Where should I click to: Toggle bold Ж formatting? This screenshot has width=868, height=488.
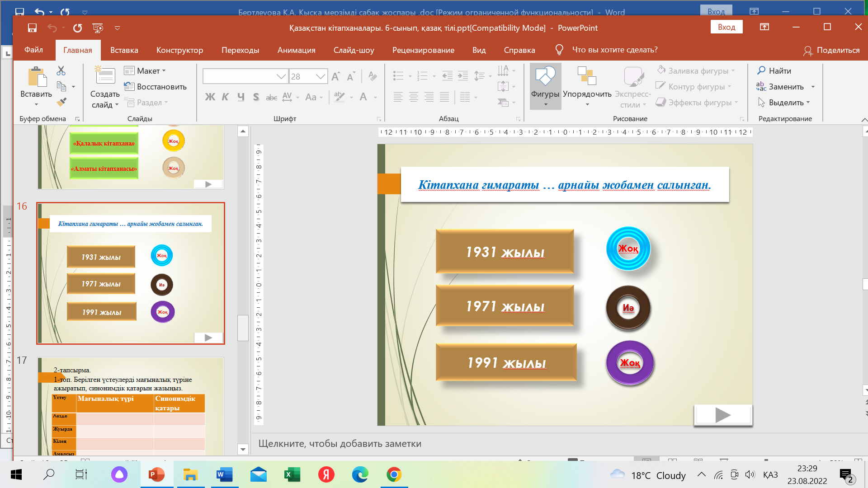(x=210, y=97)
